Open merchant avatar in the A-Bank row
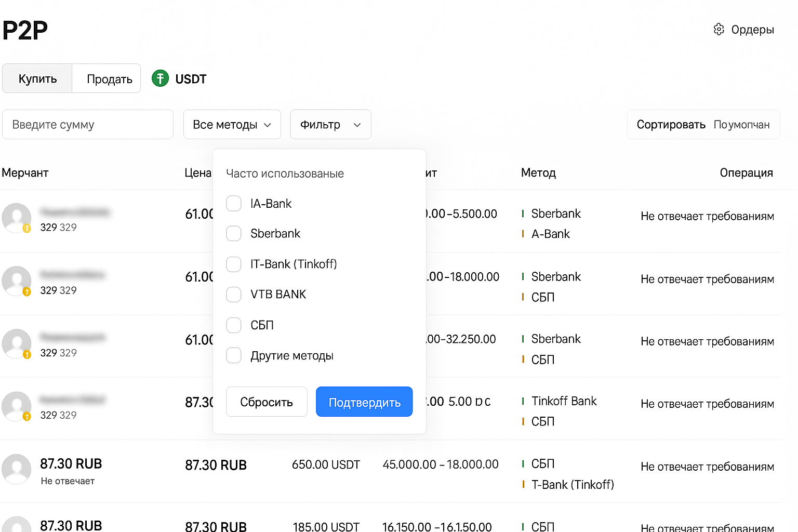Viewport: 798px width, 532px height. coord(17,218)
